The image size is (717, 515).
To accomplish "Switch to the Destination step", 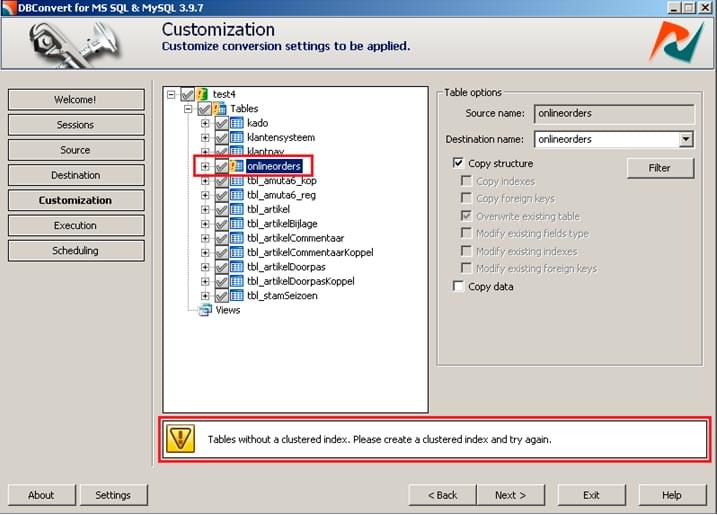I will pyautogui.click(x=76, y=175).
